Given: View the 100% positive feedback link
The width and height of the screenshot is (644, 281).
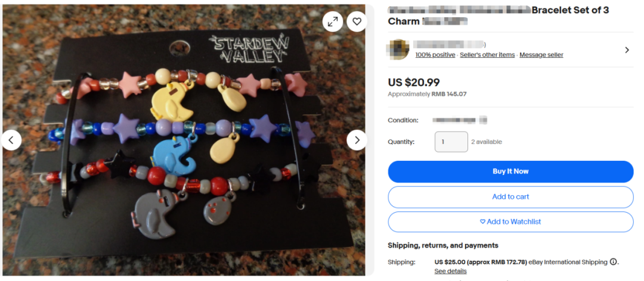Looking at the screenshot, I should tap(435, 55).
